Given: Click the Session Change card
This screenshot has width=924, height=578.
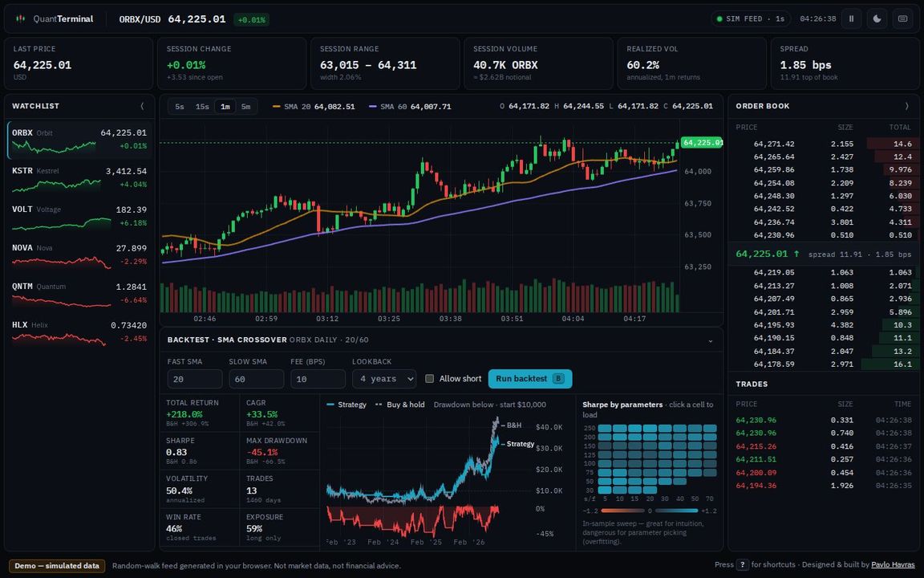Looking at the screenshot, I should pyautogui.click(x=232, y=63).
